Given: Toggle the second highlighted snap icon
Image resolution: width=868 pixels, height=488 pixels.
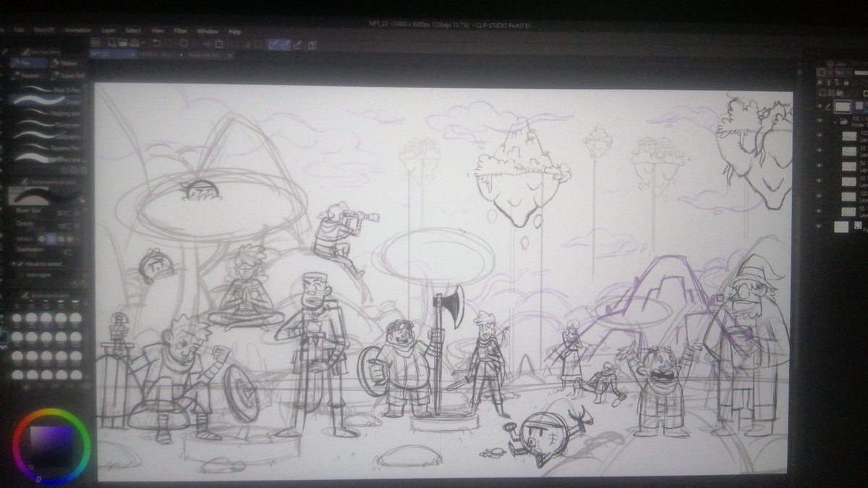Looking at the screenshot, I should tap(285, 44).
